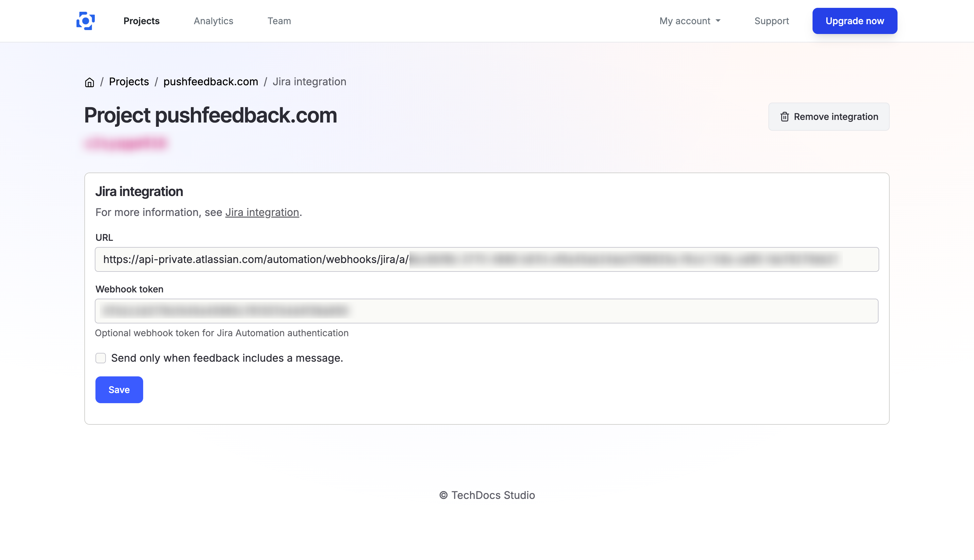The image size is (974, 560).
Task: Save the Jira integration settings
Action: click(119, 390)
